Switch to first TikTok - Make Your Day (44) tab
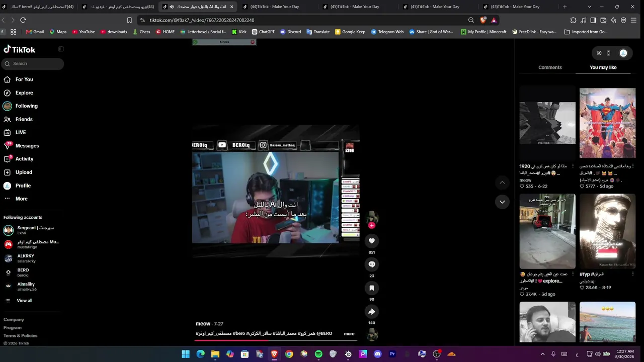Screen dimensions: 644x362 point(278,7)
